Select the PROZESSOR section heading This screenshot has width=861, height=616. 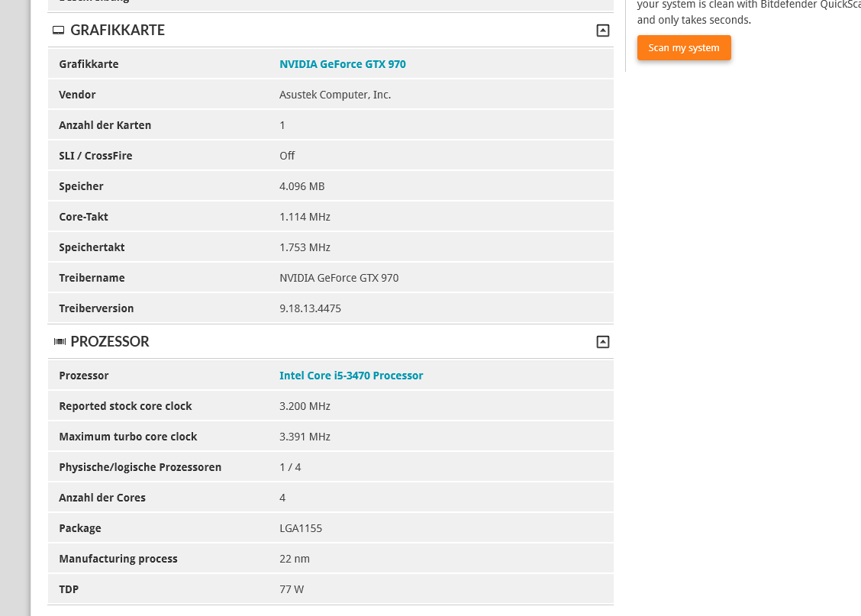pos(110,341)
